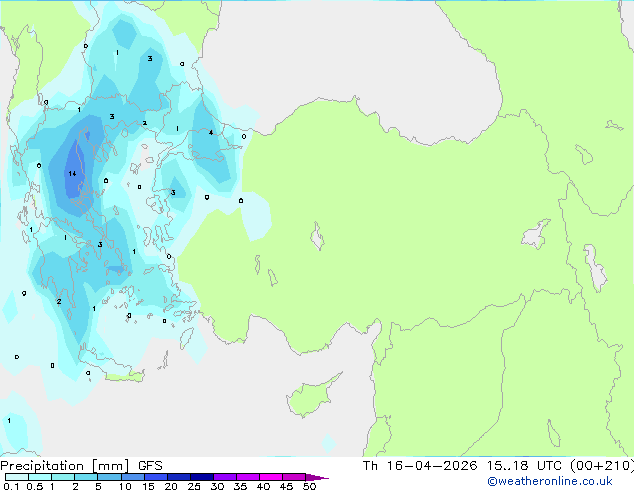Click the '0.1' legend scale label
Viewport: 634px width, 490px height.
click(11, 486)
